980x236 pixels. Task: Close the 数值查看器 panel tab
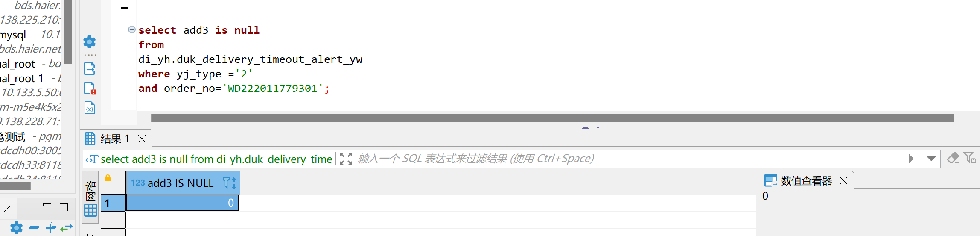point(843,181)
